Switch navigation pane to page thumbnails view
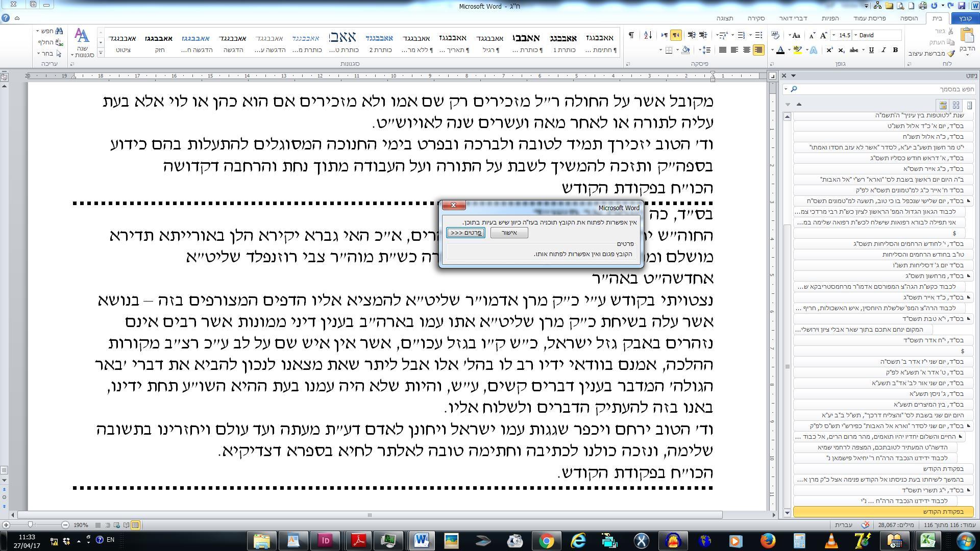This screenshot has height=551, width=980. click(x=955, y=105)
